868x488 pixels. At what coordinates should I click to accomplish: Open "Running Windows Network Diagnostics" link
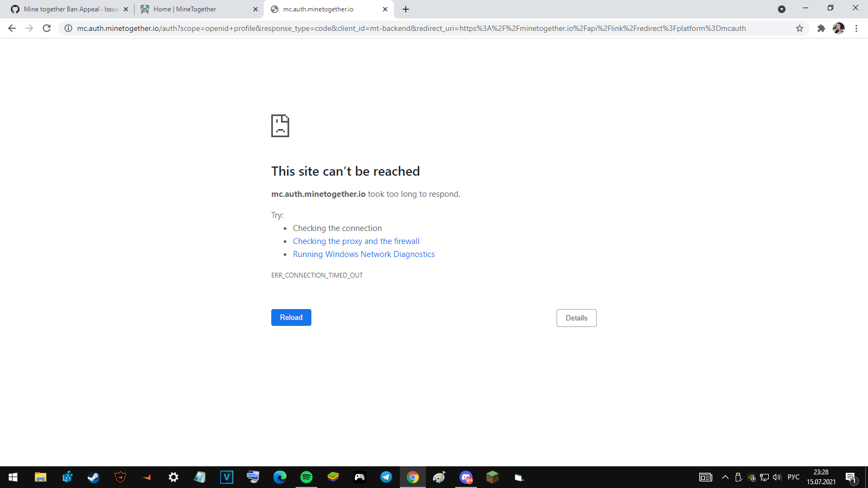tap(363, 254)
